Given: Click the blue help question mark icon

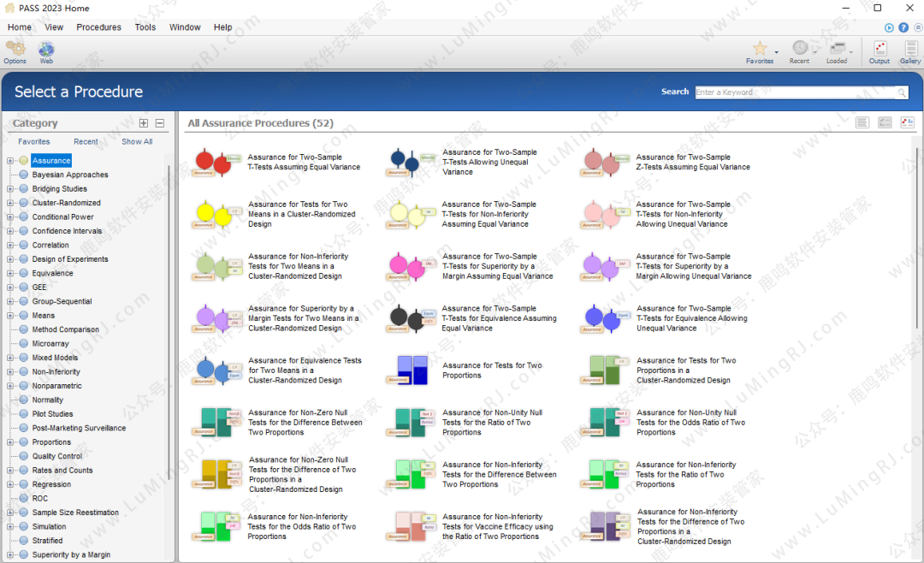Looking at the screenshot, I should click(903, 27).
